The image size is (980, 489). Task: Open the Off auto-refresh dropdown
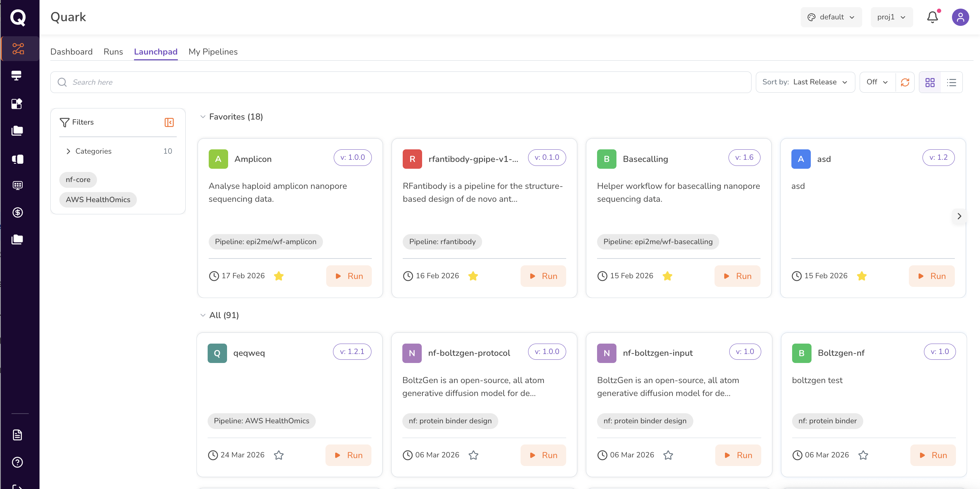coord(877,82)
